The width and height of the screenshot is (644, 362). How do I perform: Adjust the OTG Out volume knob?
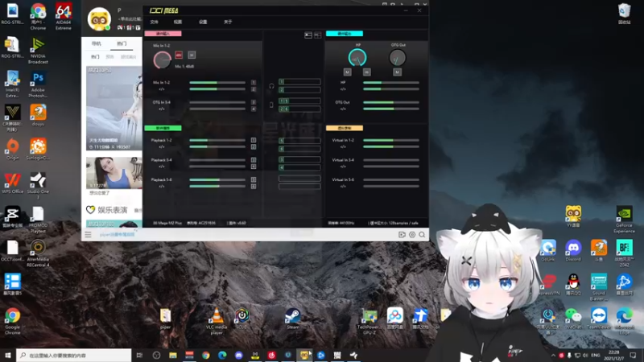click(x=397, y=58)
